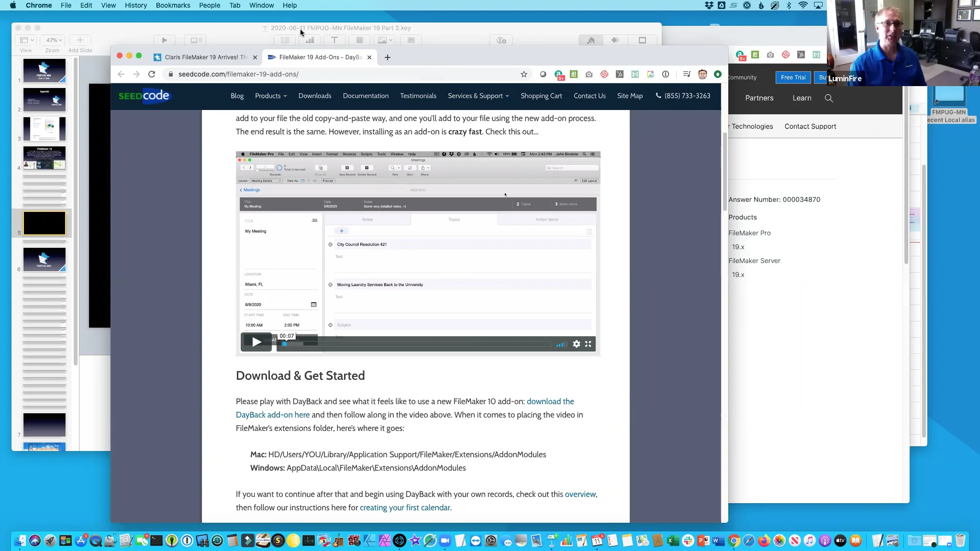
Task: Open the Keynote Document inspector
Action: tap(642, 40)
